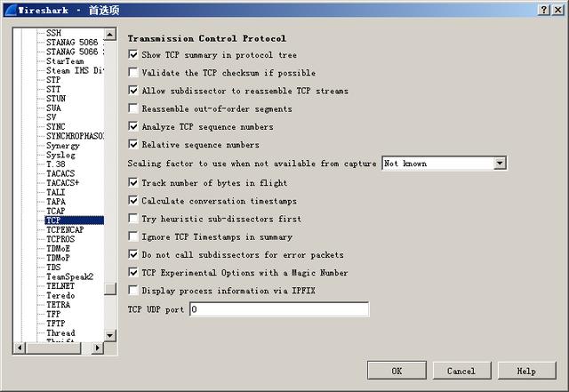Select Syslog in protocol tree
The width and height of the screenshot is (569, 392).
click(x=60, y=155)
